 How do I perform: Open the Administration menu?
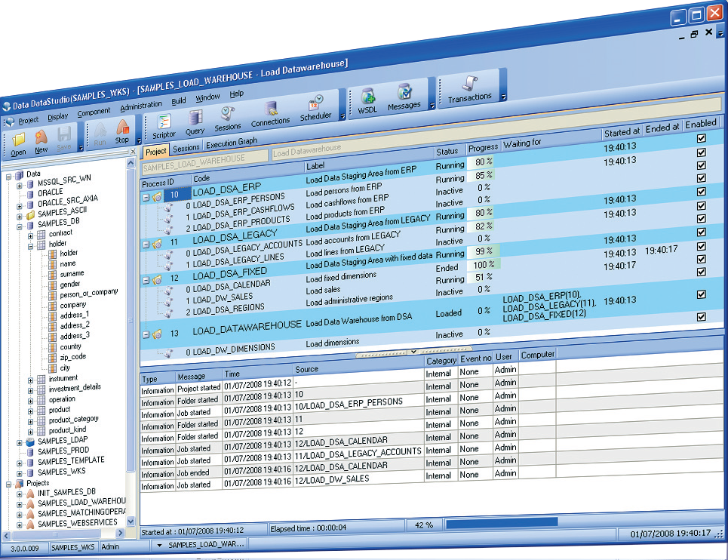[x=141, y=106]
